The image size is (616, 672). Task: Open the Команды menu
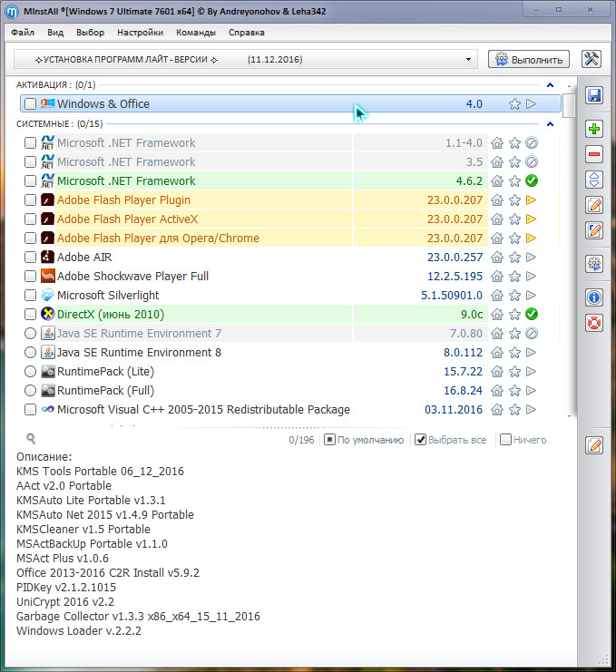(196, 33)
